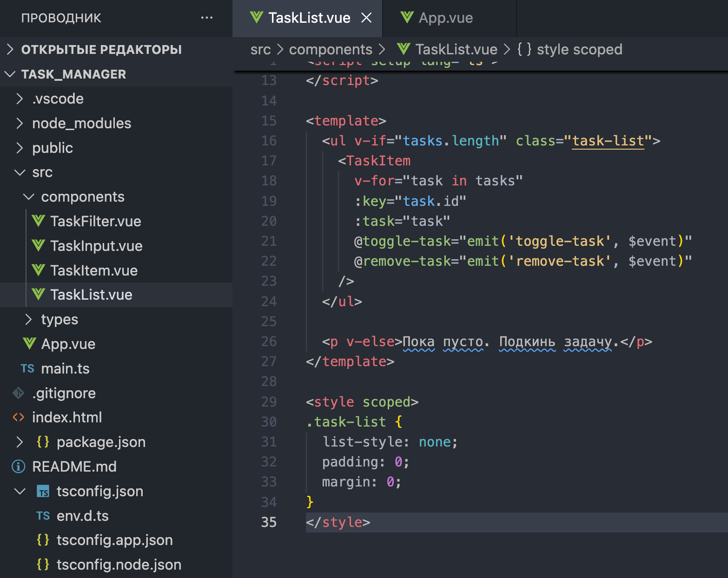Open the Explorer more actions ellipsis menu

coord(206,18)
